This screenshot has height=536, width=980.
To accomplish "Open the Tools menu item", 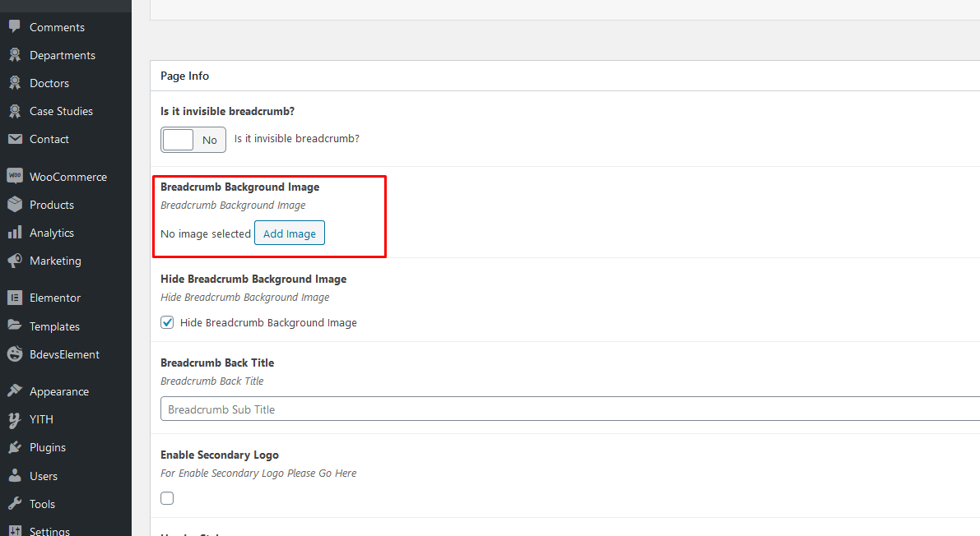I will coord(42,504).
